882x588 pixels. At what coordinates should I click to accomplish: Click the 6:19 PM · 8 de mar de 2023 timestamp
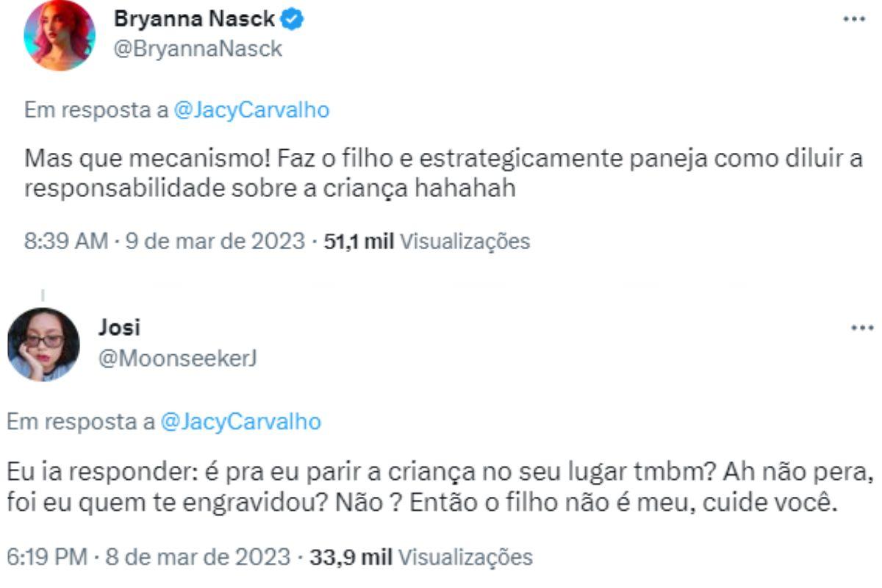point(148,557)
